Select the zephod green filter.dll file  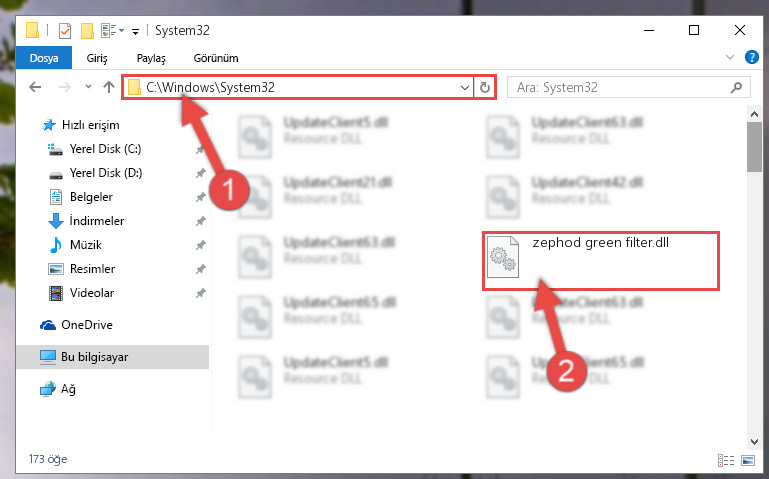tap(601, 261)
